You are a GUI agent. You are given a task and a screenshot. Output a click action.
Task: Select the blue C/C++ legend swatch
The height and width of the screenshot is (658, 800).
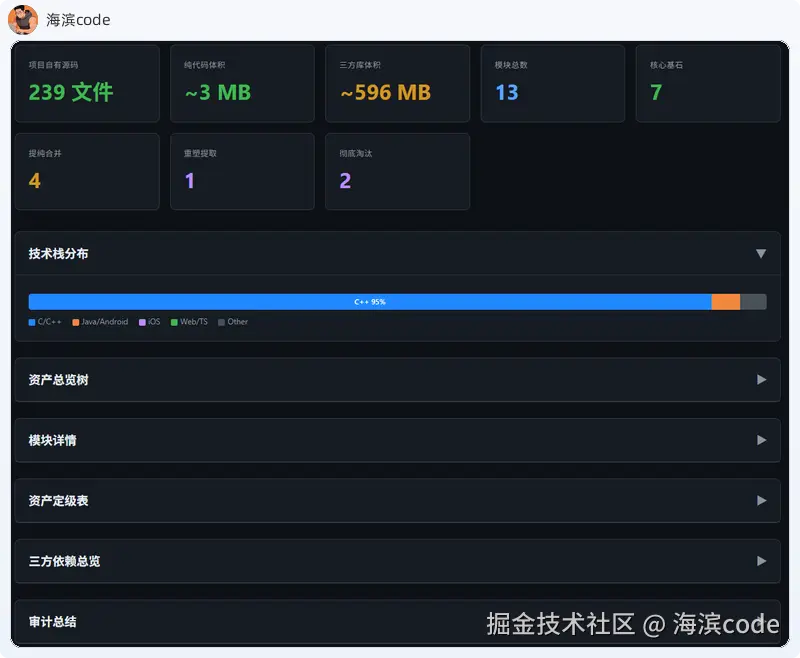pyautogui.click(x=32, y=322)
